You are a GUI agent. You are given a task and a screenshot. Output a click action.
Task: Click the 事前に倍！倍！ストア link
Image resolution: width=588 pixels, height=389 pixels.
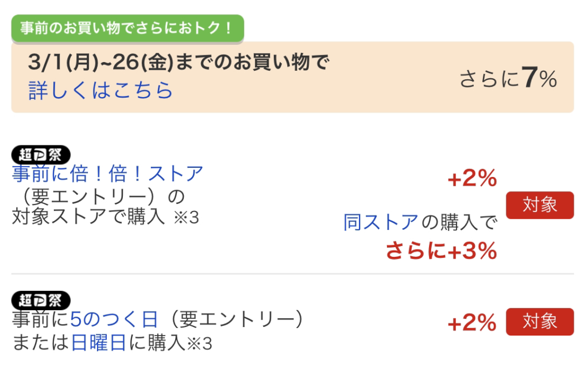pos(107,174)
